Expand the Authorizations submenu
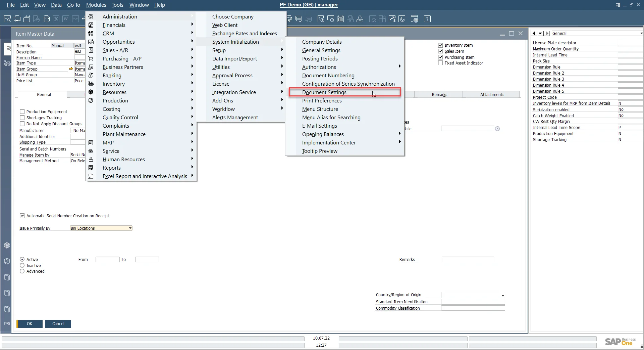This screenshot has width=644, height=350. [x=319, y=67]
